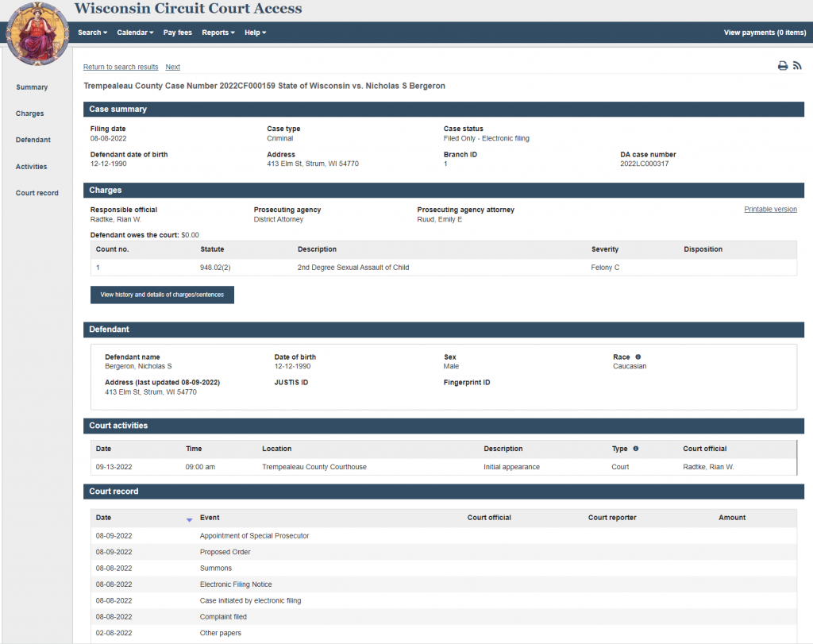
Task: Expand the Calendar dropdown menu
Action: coord(135,33)
